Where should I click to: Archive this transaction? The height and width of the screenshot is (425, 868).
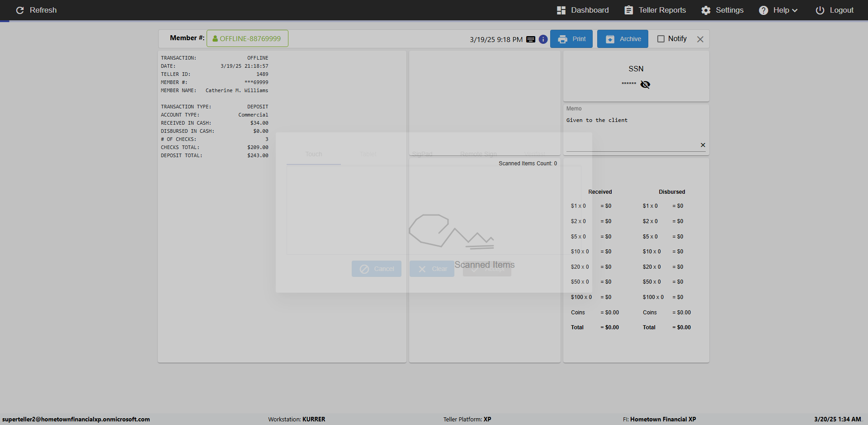tap(623, 39)
